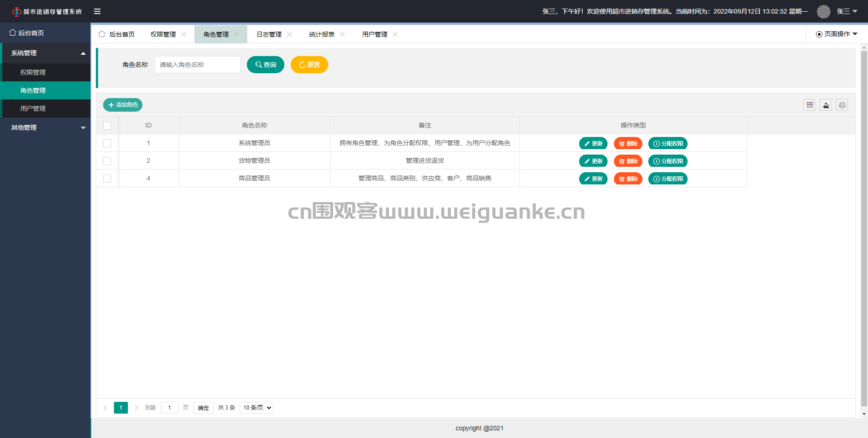Viewport: 868px width, 438px height.
Task: Click 删除 for 系统管理员
Action: coord(628,143)
